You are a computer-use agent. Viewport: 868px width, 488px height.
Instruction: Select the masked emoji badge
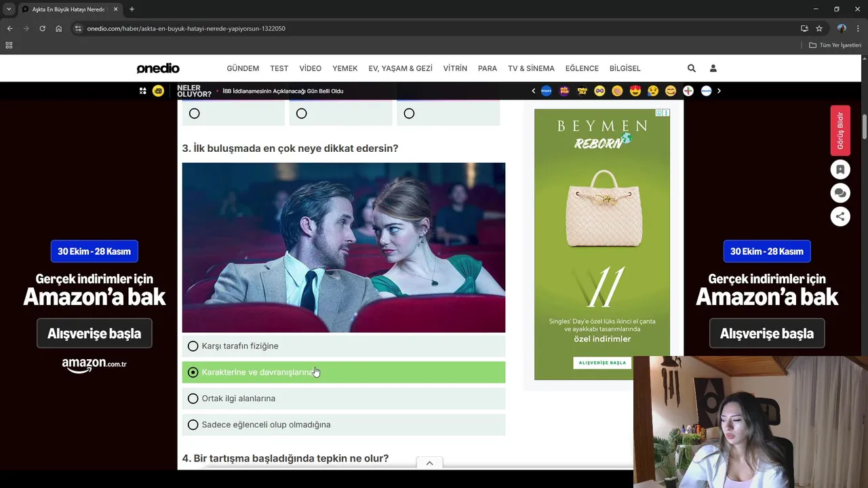click(x=599, y=91)
